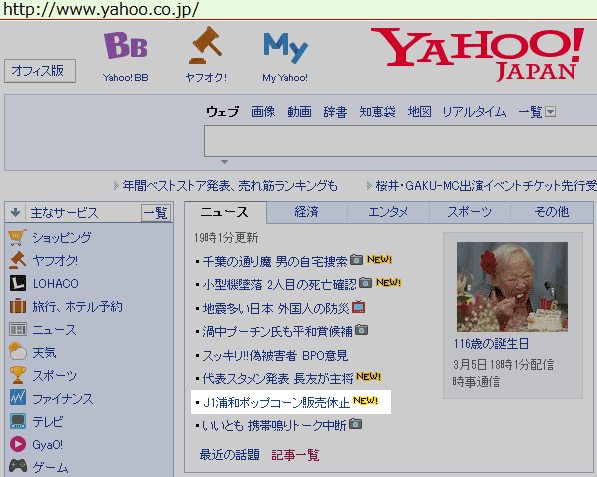Viewport: 597px width, 477px height.
Task: Open the スッキリ!!偽被害者 BPO意見 headline
Action: tap(275, 356)
